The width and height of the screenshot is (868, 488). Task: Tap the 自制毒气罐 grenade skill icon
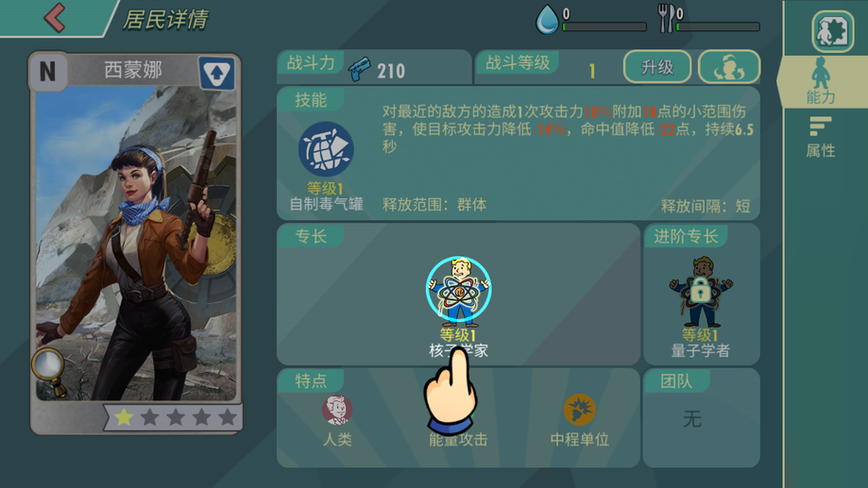coord(326,149)
